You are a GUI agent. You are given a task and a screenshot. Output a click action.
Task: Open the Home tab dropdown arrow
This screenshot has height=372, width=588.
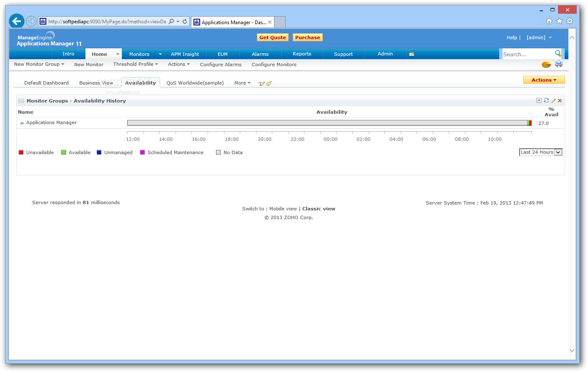[x=118, y=54]
